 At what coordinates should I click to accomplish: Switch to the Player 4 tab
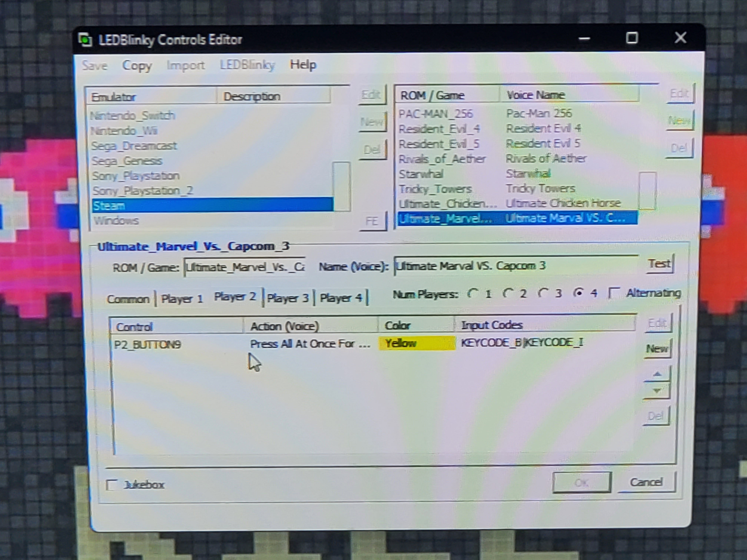[341, 297]
